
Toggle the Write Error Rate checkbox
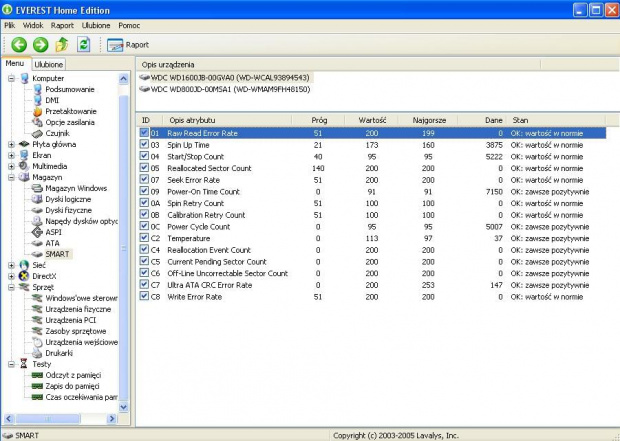click(x=144, y=296)
